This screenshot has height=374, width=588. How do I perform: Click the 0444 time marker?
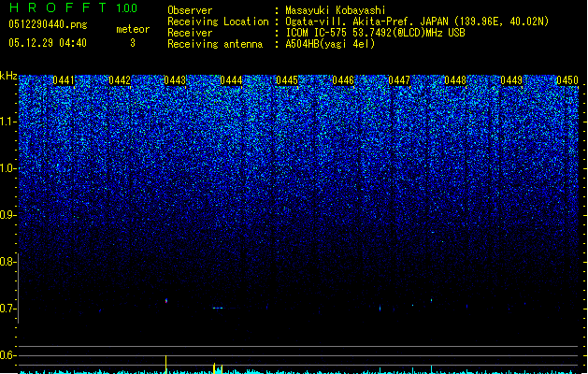coord(231,80)
